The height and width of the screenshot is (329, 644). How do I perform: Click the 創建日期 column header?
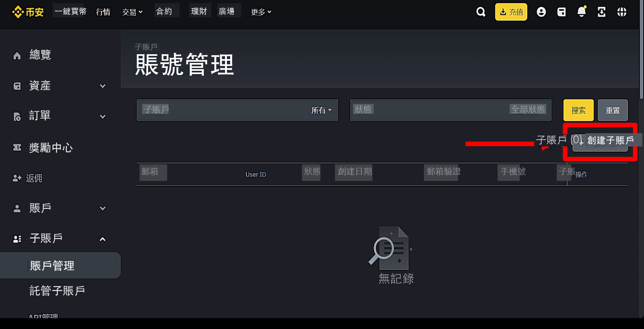click(354, 171)
